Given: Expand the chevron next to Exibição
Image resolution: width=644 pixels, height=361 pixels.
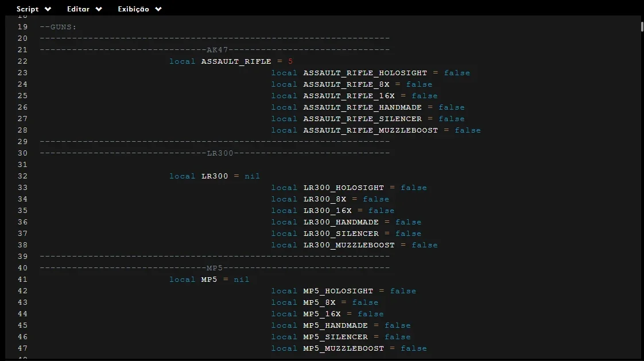Looking at the screenshot, I should coord(158,9).
